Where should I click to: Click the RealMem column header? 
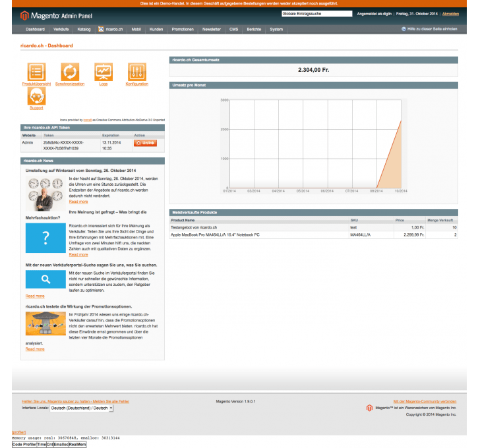click(77, 444)
